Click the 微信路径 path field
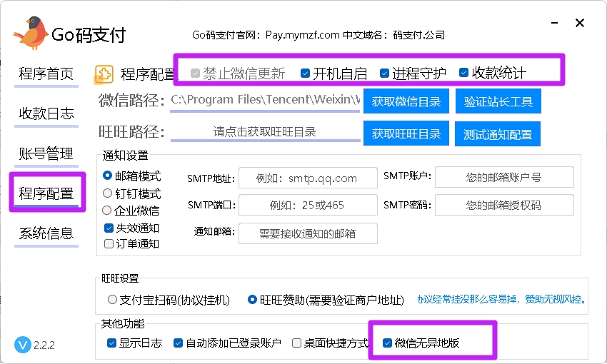607x364 pixels. point(265,100)
